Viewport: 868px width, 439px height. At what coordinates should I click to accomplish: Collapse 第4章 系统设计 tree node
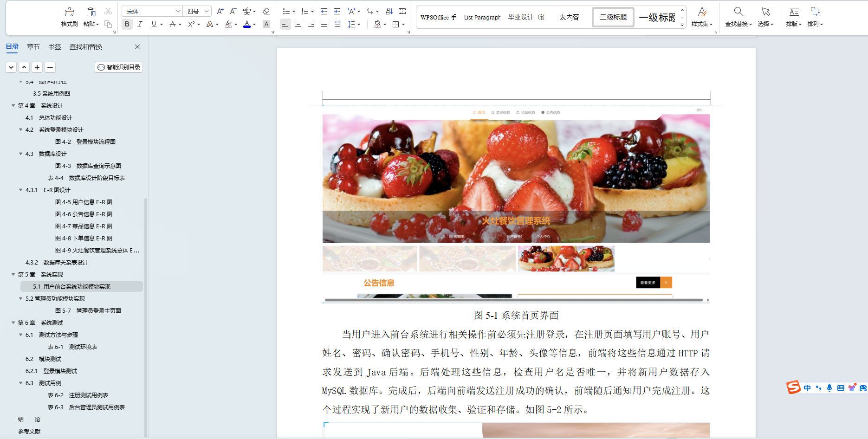point(13,105)
